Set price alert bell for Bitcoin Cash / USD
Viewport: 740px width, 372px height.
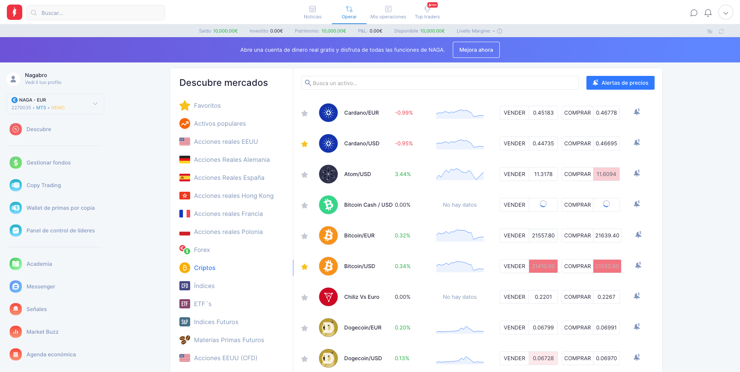click(x=637, y=204)
